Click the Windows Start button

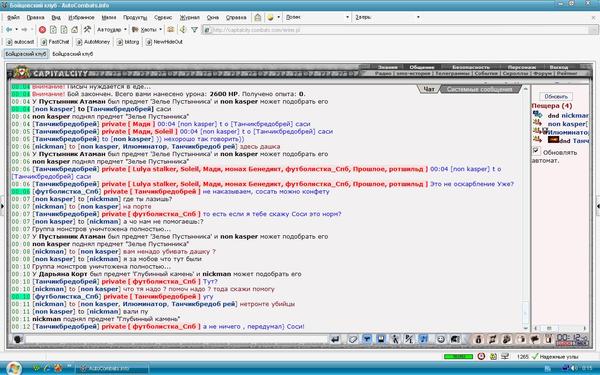point(13,368)
